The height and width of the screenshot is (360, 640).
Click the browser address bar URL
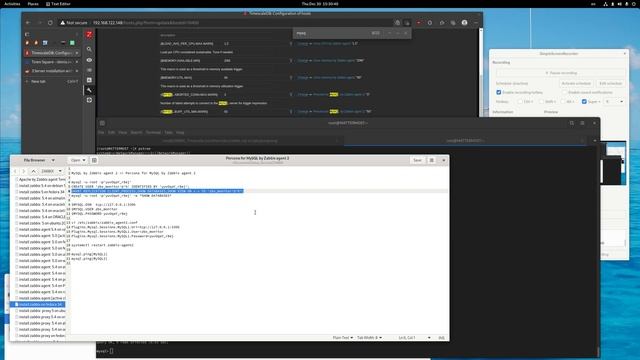(146, 23)
